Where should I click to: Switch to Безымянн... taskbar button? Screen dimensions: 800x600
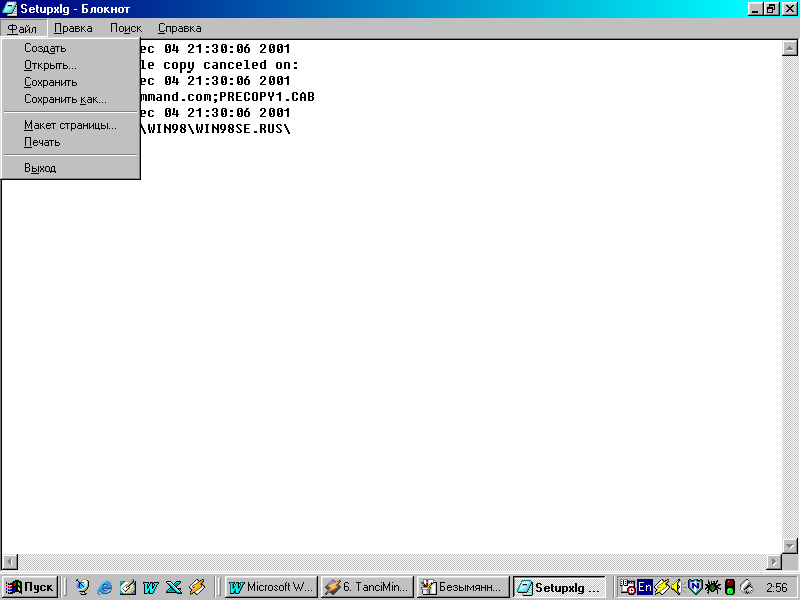pos(463,587)
